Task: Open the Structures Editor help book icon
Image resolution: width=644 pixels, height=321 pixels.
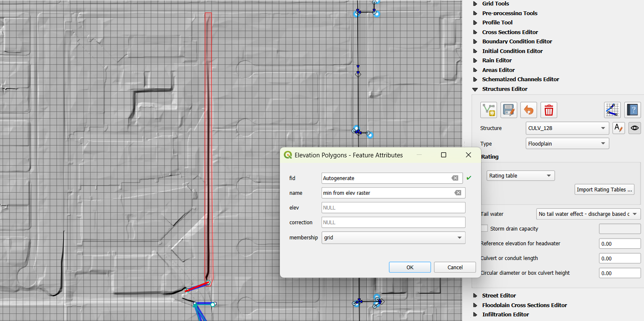Action: pos(632,110)
